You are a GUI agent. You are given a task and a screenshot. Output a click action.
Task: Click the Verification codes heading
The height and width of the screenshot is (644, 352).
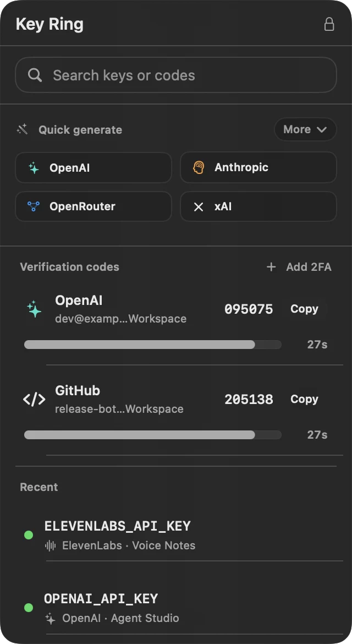coord(70,267)
